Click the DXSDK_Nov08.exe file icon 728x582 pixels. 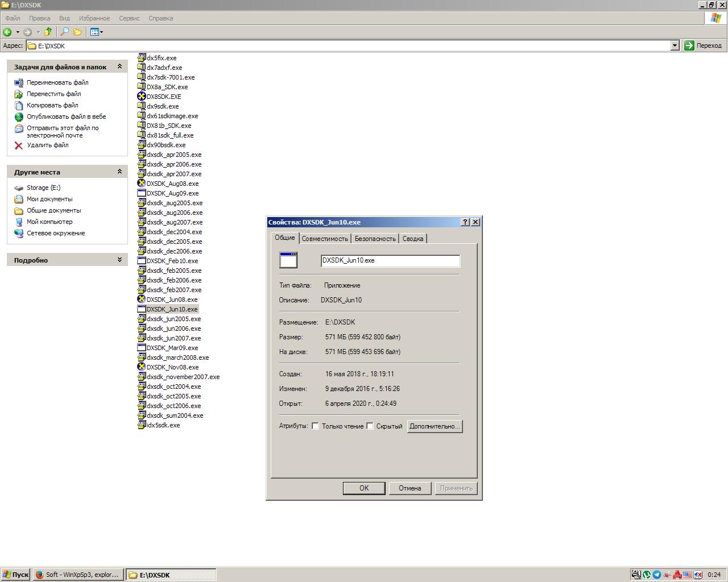pyautogui.click(x=142, y=367)
